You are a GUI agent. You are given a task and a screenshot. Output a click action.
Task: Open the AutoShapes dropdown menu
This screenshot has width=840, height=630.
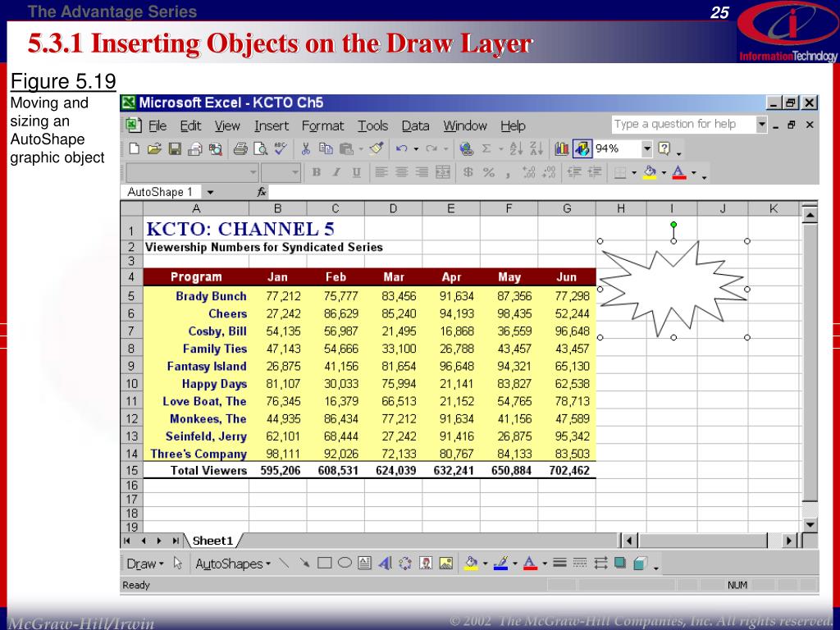pos(233,564)
